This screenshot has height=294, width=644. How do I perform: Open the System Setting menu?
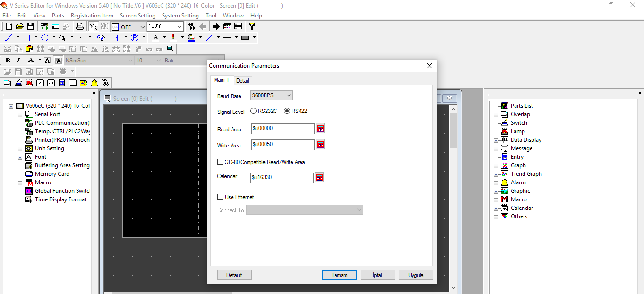(x=180, y=16)
